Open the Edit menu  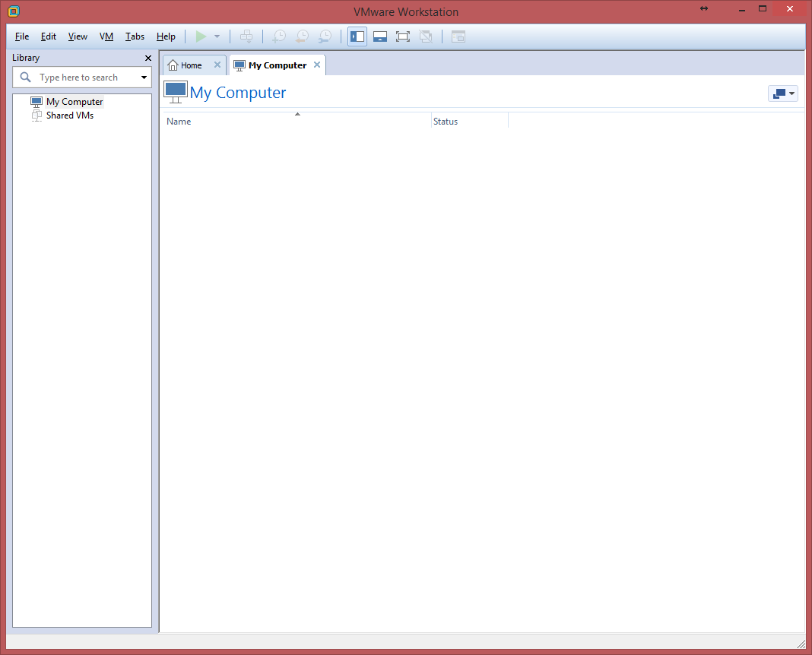[49, 36]
